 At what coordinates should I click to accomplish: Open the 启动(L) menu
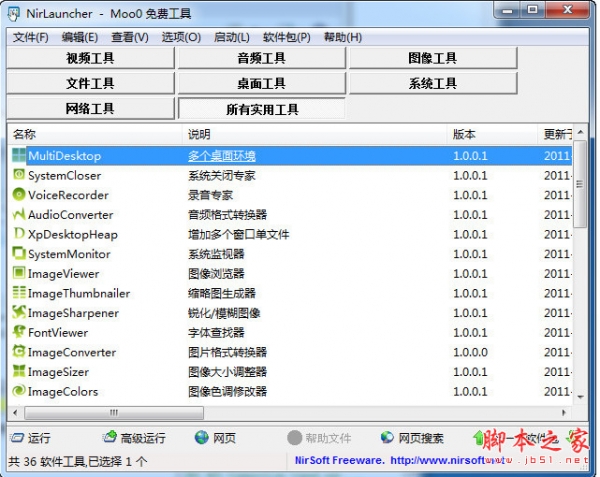[232, 37]
